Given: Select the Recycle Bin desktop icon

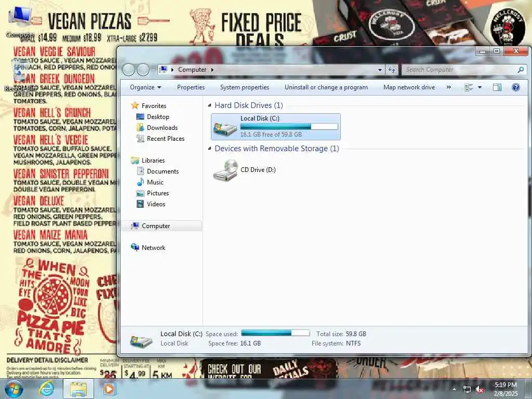Looking at the screenshot, I should tap(20, 75).
